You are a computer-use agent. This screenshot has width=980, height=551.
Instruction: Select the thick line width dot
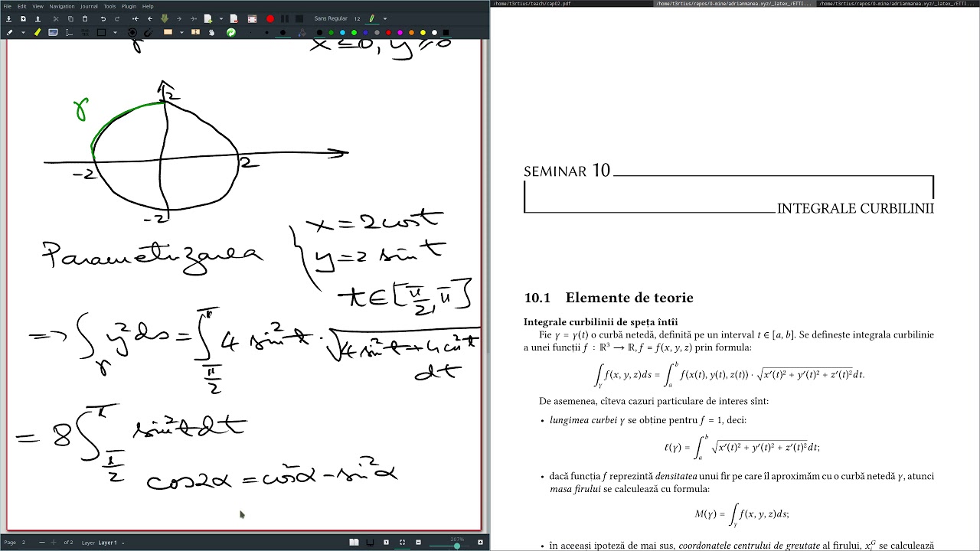(283, 32)
